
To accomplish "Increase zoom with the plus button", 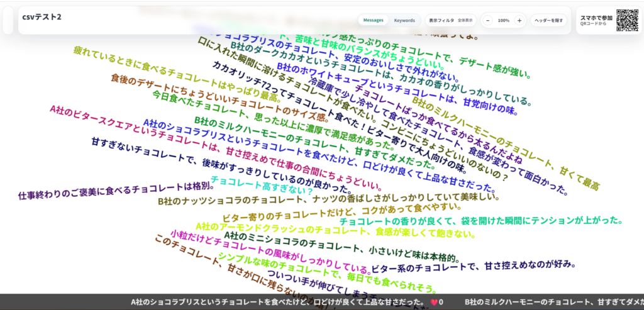I will pos(519,20).
